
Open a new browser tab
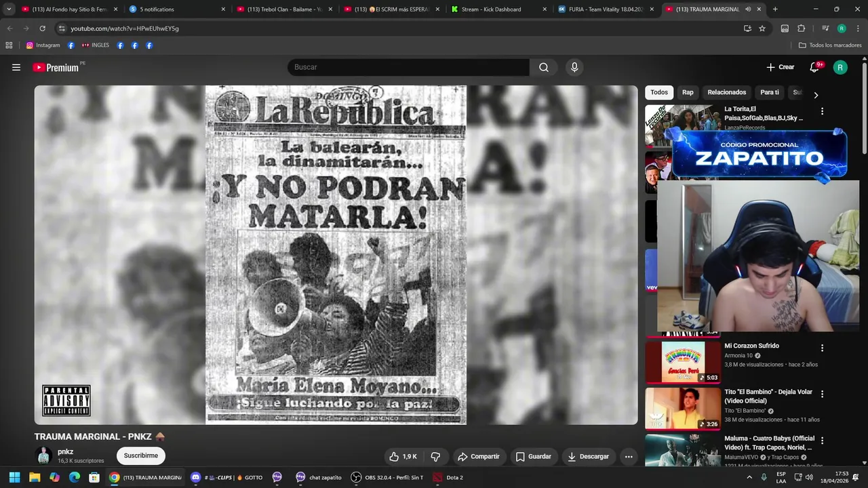(775, 9)
